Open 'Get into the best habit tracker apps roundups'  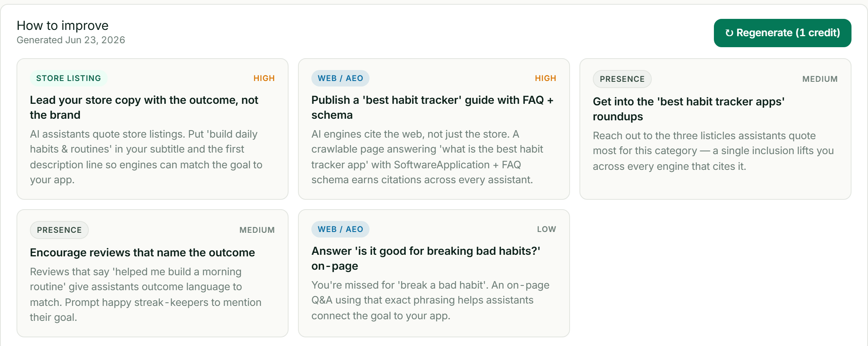[x=689, y=109]
